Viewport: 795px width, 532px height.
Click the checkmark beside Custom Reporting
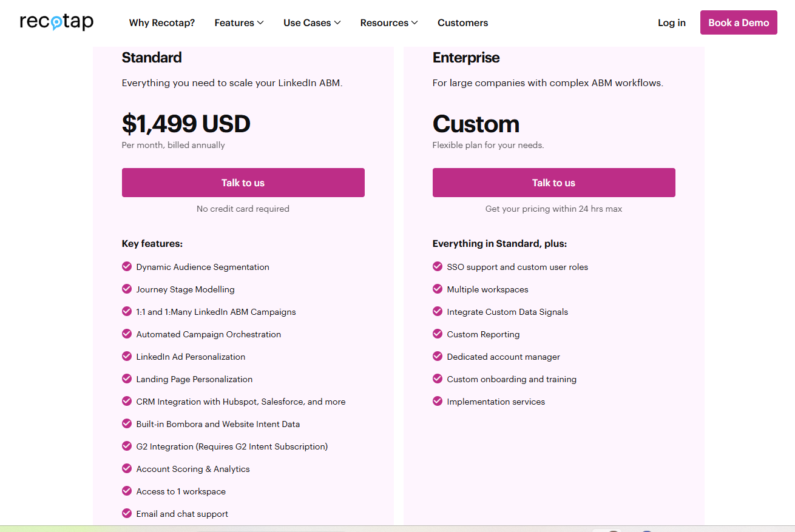point(438,334)
